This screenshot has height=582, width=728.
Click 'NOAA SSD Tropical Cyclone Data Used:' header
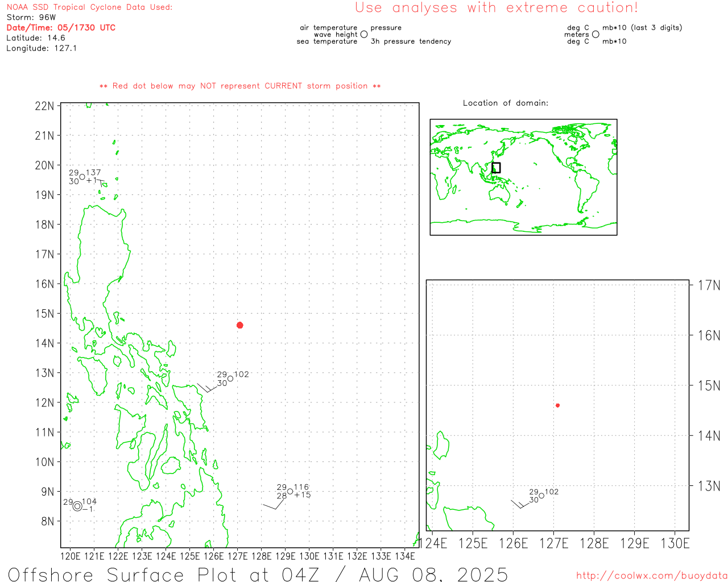[89, 7]
